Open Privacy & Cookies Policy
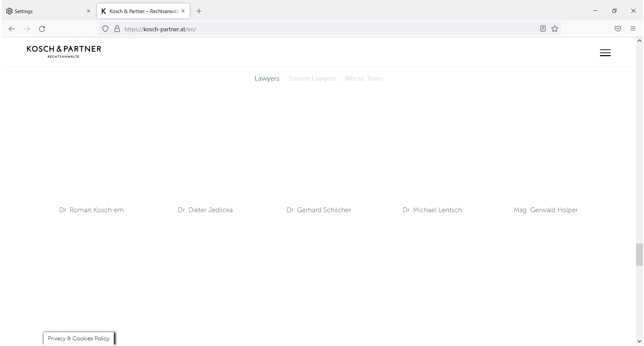Screen dimensions: 644x346 click(x=79, y=338)
